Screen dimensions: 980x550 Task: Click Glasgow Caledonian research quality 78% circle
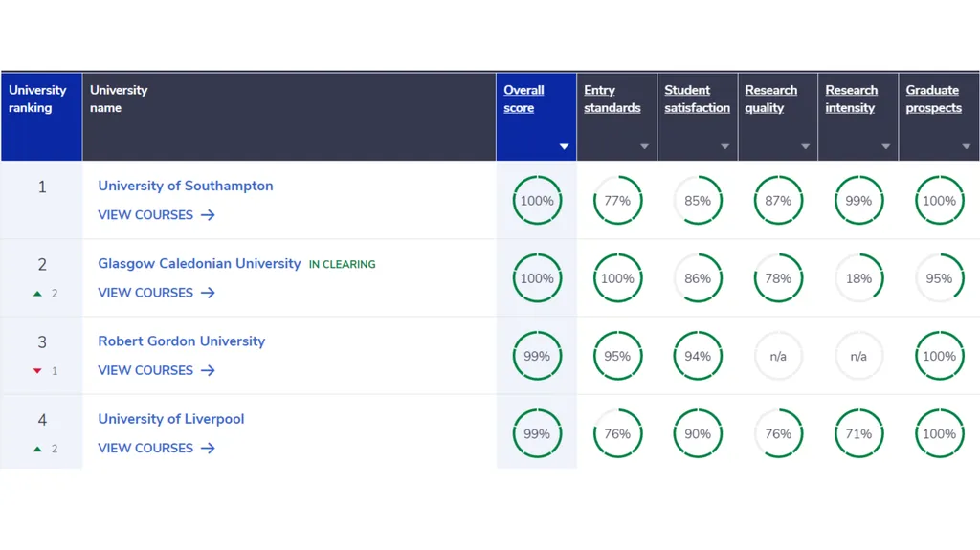click(778, 278)
